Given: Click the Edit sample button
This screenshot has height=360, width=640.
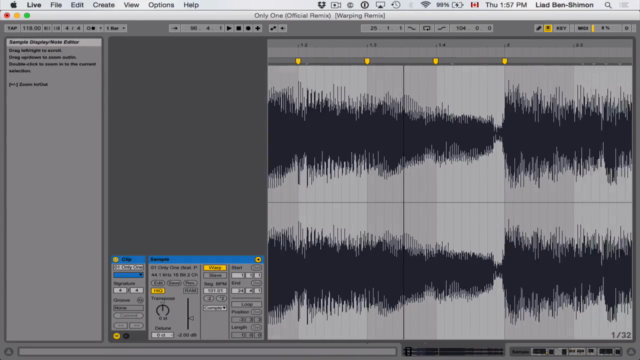Looking at the screenshot, I should [x=158, y=283].
